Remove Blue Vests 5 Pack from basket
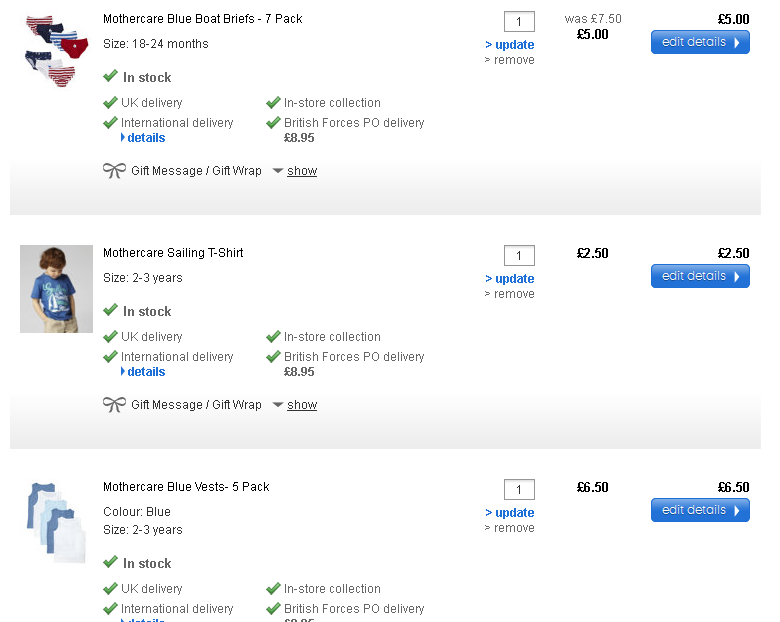The height and width of the screenshot is (622, 780). click(513, 528)
